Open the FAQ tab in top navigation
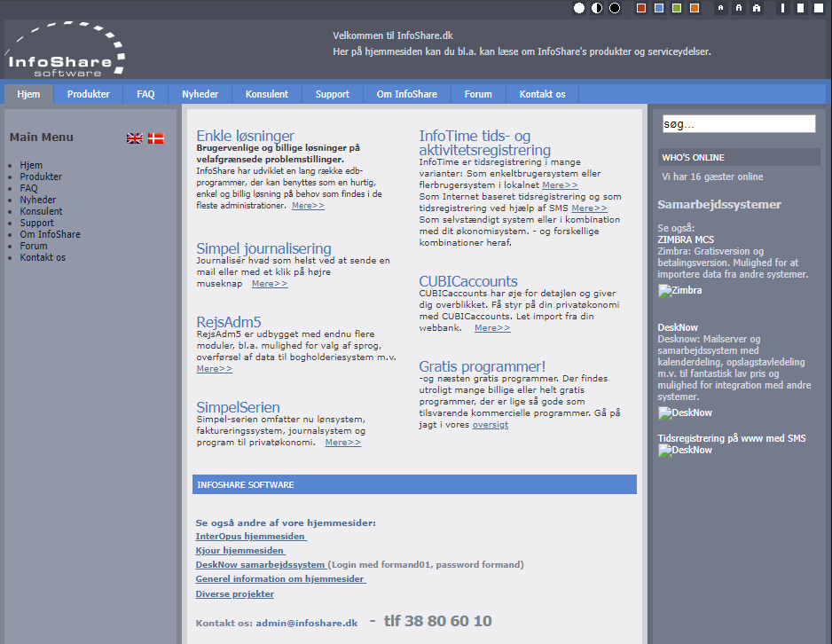 145,94
